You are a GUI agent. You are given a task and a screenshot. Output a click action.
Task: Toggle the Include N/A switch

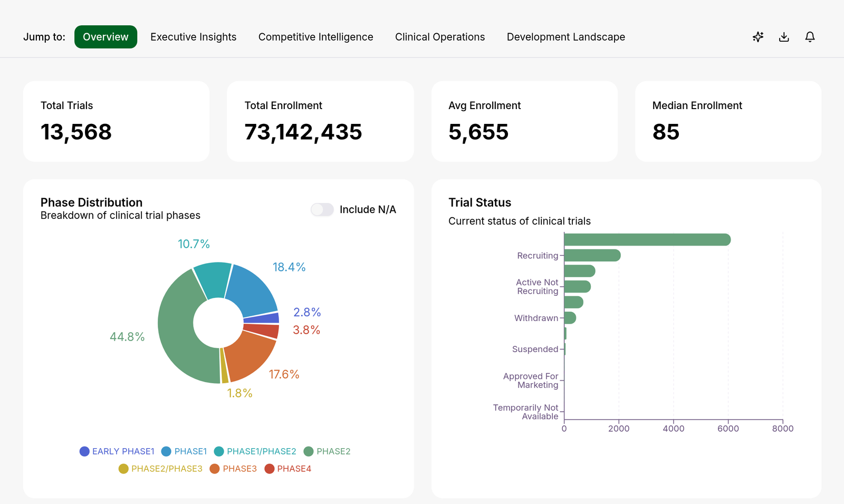tap(322, 209)
